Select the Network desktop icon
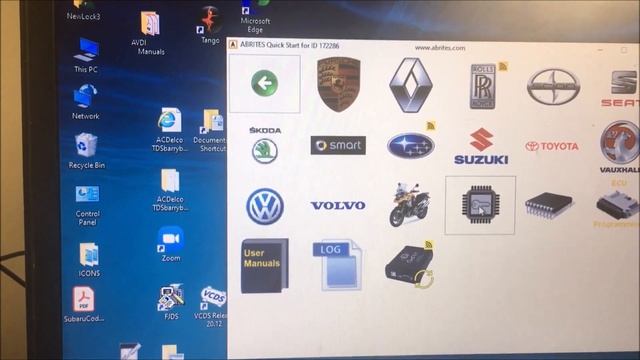 [85, 102]
